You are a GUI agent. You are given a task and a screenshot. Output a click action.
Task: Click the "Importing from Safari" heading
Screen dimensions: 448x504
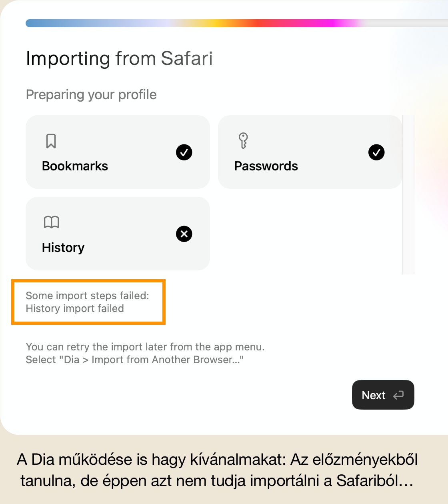click(x=119, y=58)
